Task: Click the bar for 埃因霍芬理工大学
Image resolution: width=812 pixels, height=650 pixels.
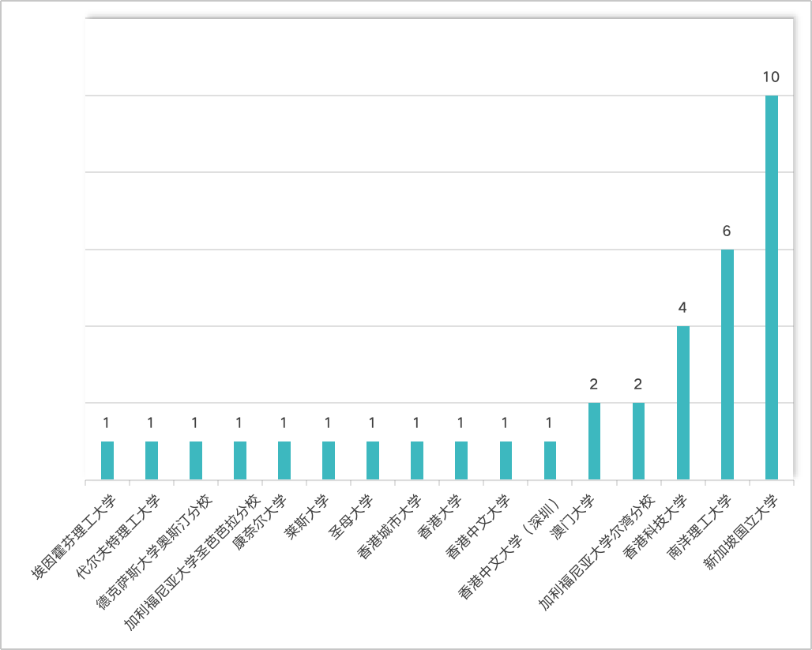Action: tap(107, 460)
